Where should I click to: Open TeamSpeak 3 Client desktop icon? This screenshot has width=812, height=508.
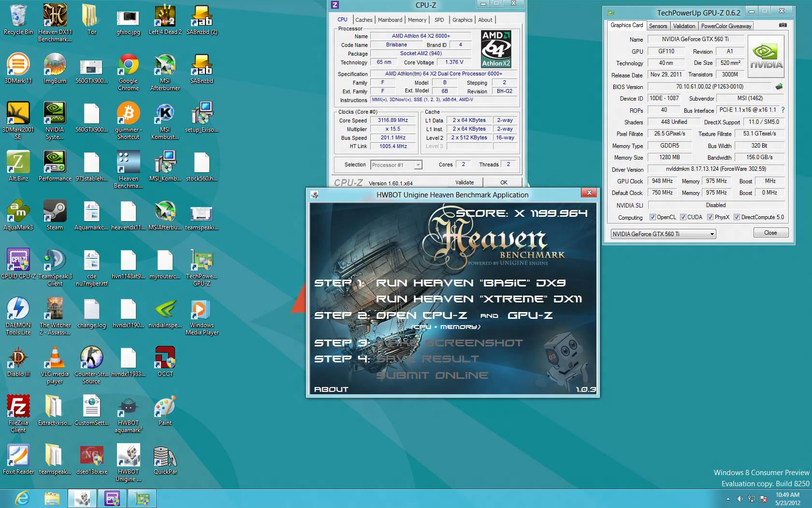[55, 267]
